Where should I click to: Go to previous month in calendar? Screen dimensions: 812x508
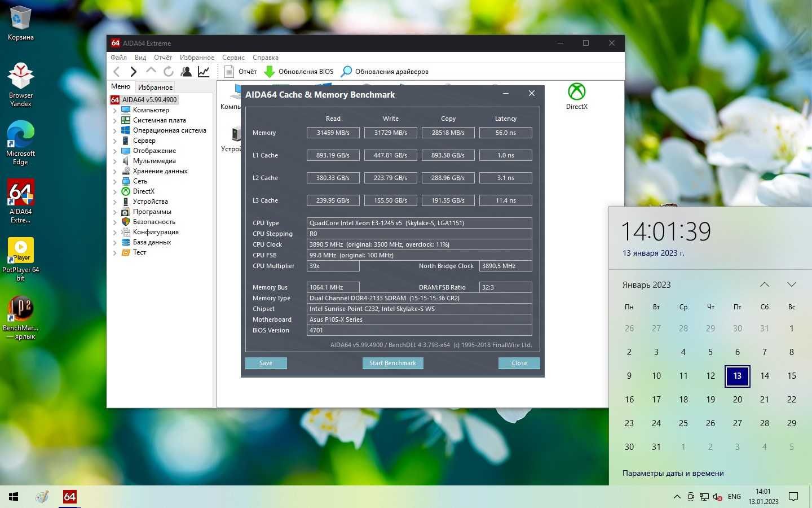[x=765, y=284]
